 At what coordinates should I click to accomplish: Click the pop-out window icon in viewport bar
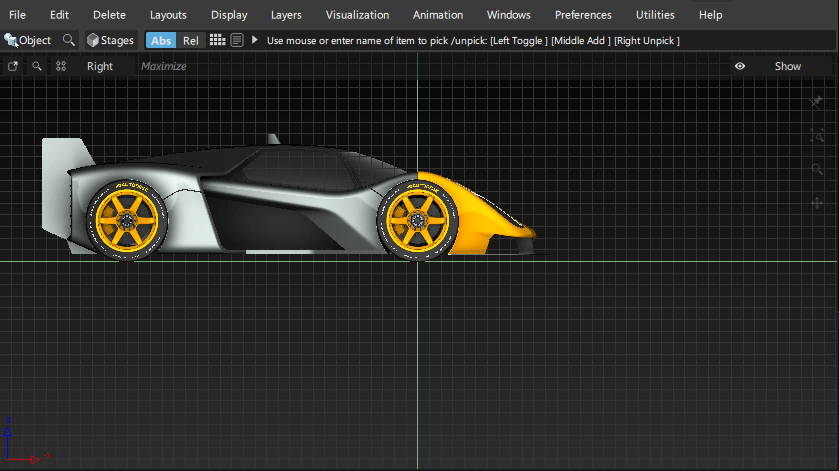click(x=13, y=66)
